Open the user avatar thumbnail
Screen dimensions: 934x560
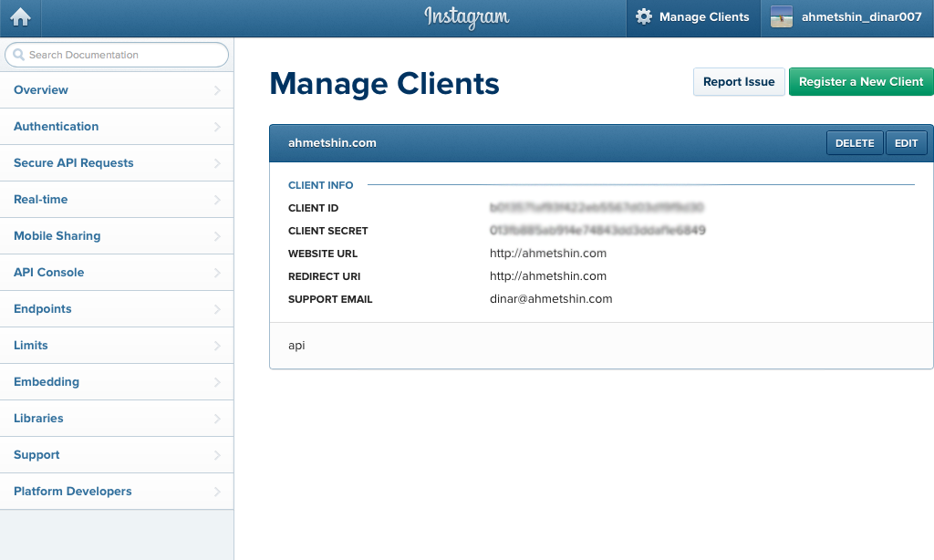(782, 16)
